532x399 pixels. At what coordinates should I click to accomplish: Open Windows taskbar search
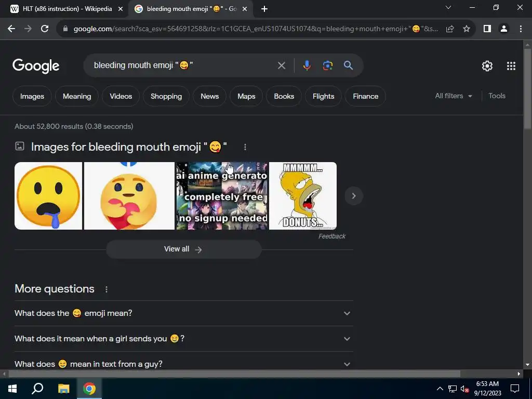point(37,389)
